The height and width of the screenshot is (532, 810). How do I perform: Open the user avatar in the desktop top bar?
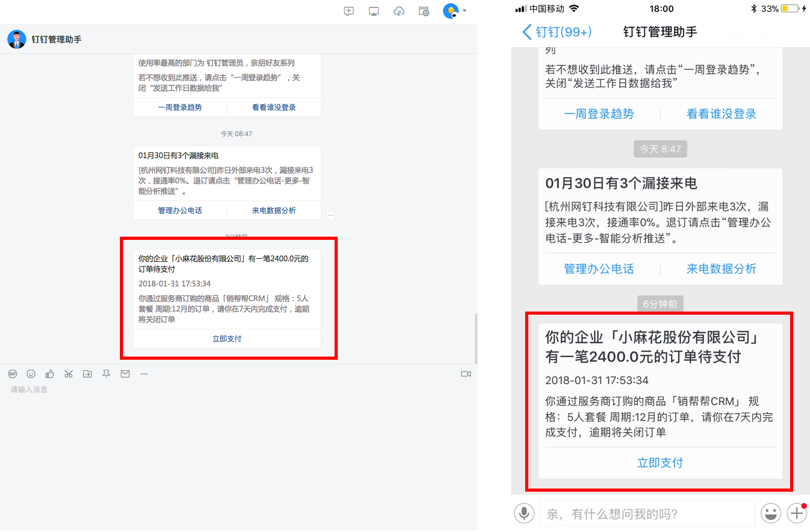[451, 10]
